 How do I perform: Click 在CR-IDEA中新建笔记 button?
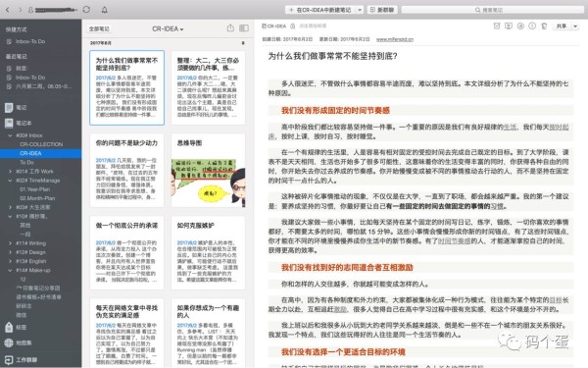320,10
